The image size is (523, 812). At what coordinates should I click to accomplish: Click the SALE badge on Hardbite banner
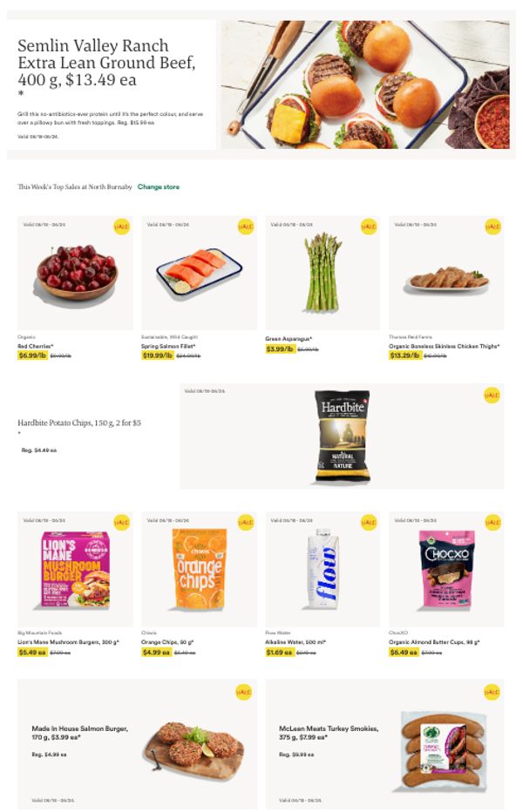(x=492, y=396)
